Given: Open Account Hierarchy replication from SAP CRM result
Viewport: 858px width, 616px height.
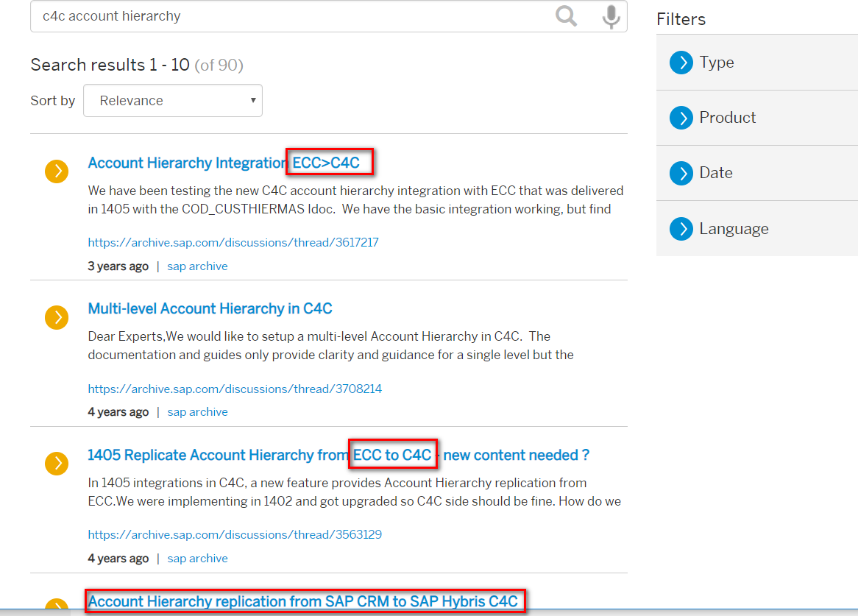Looking at the screenshot, I should tap(302, 601).
